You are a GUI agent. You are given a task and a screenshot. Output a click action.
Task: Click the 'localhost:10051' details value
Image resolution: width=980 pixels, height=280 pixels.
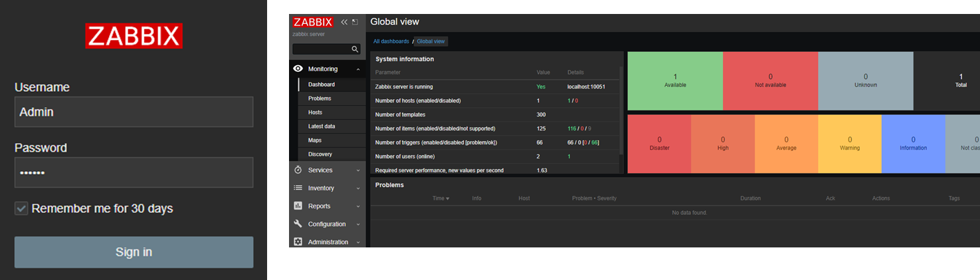pyautogui.click(x=586, y=86)
